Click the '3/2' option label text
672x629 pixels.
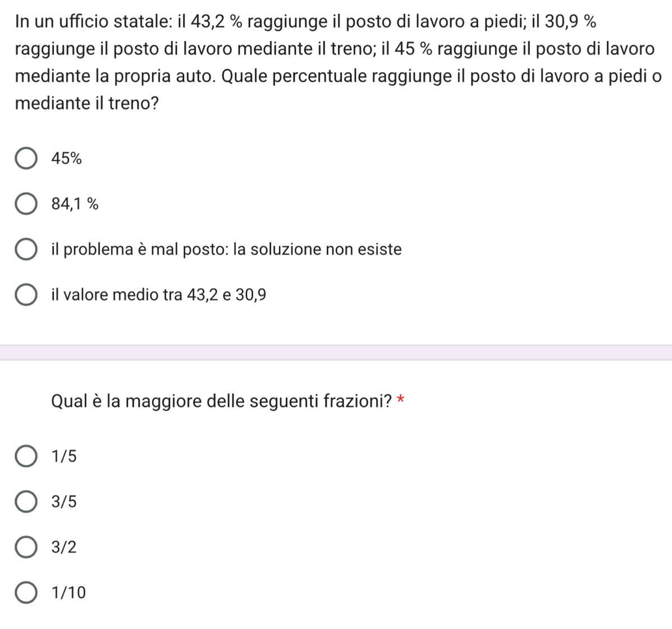click(x=64, y=546)
